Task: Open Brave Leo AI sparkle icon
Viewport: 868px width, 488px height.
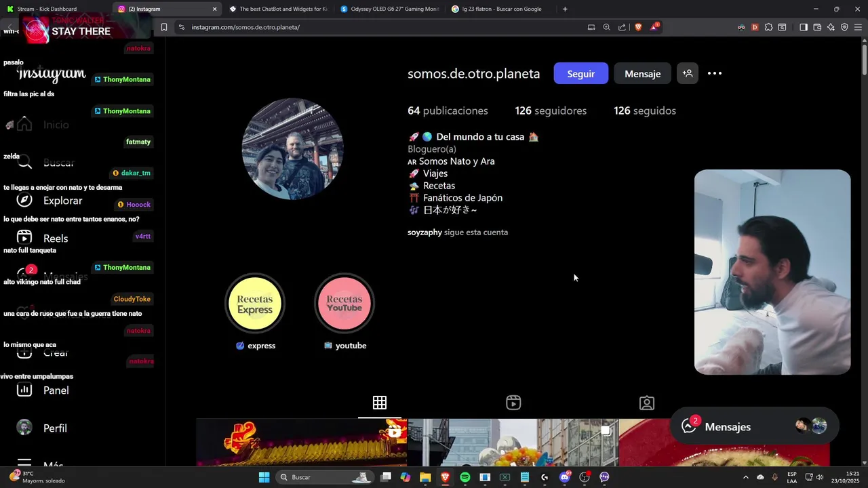Action: coord(831,27)
